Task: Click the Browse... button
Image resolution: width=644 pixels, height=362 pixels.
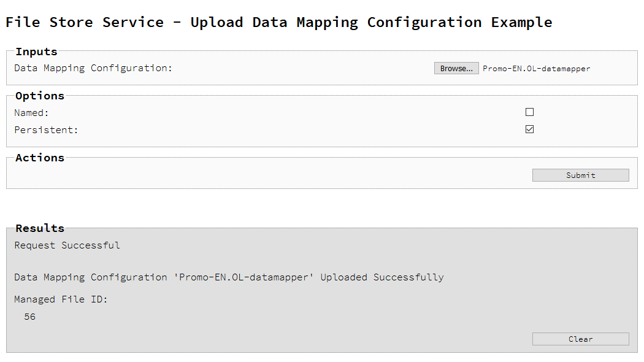Action: coord(456,68)
